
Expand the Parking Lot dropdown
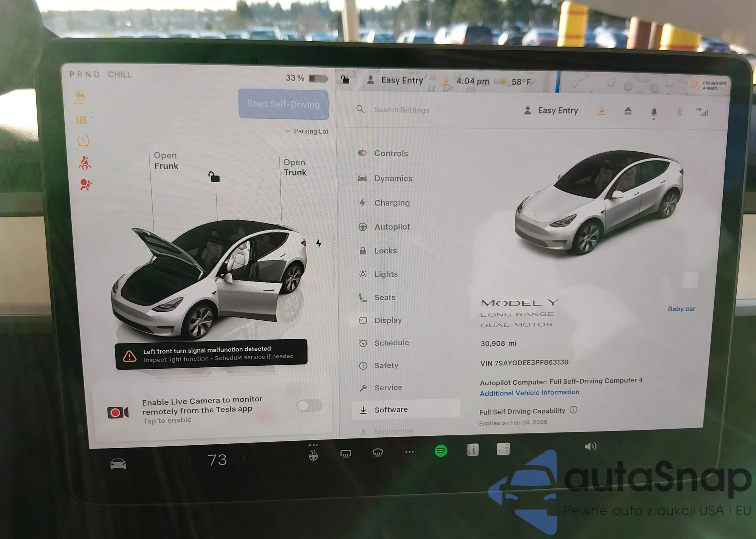click(307, 131)
